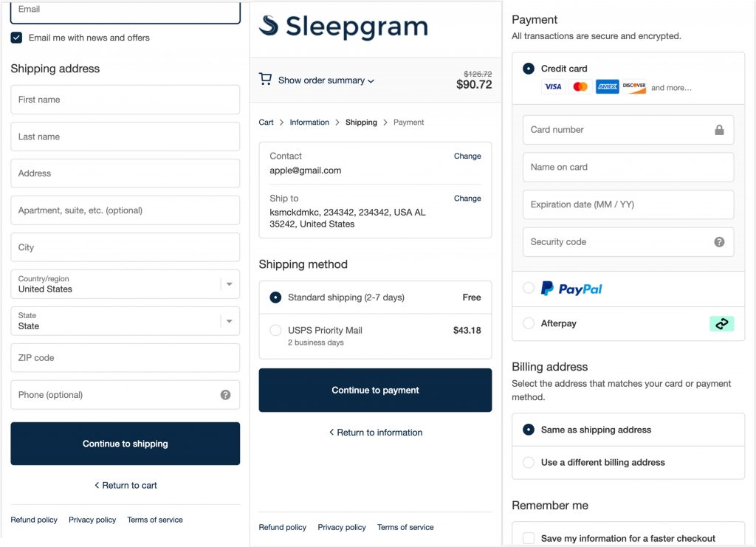Choose PayPal as payment method
The width and height of the screenshot is (756, 547).
tap(529, 289)
